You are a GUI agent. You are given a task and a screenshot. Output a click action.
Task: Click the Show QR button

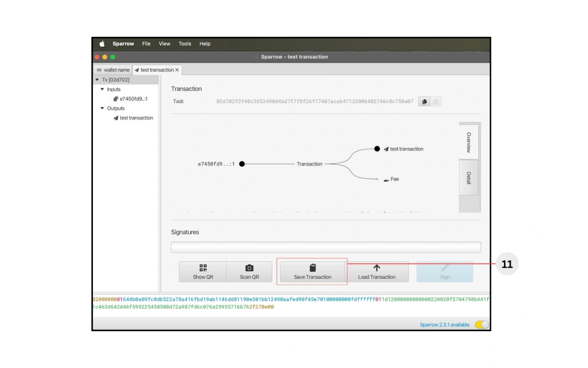[203, 272]
